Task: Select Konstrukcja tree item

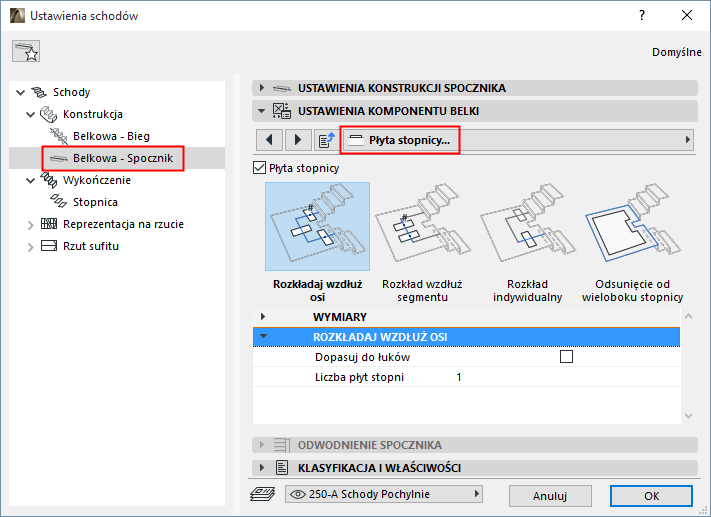Action: click(x=93, y=114)
